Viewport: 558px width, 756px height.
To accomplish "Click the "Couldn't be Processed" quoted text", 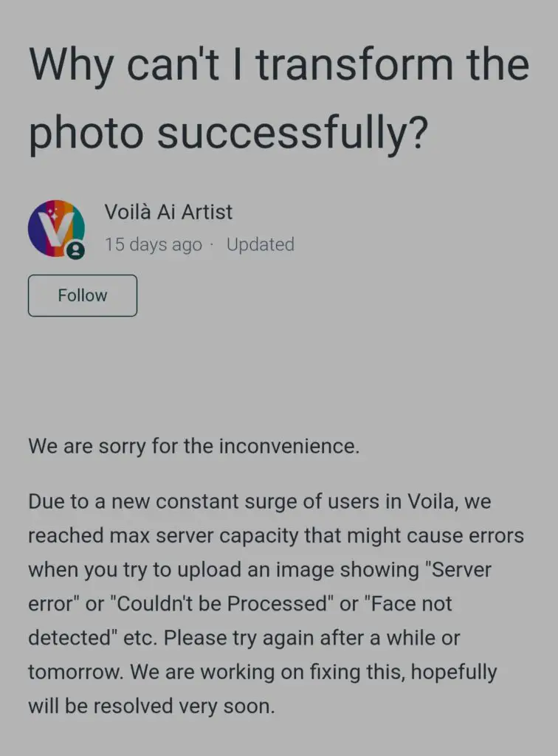I will [x=223, y=604].
